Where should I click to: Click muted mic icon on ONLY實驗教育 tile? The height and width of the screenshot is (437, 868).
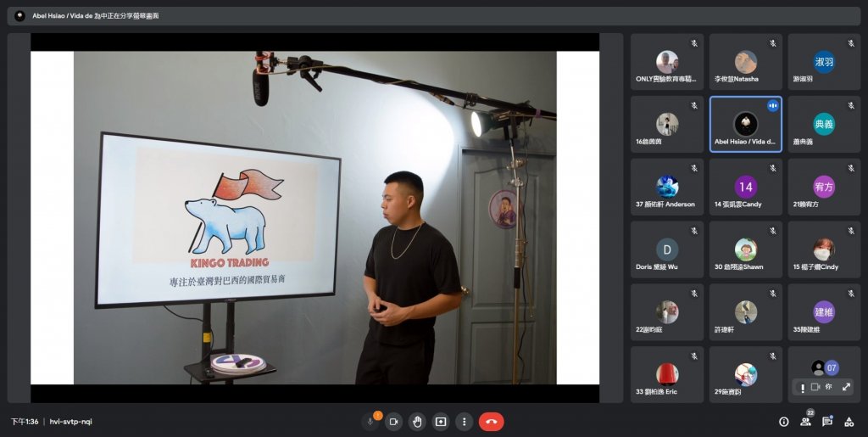pyautogui.click(x=694, y=43)
